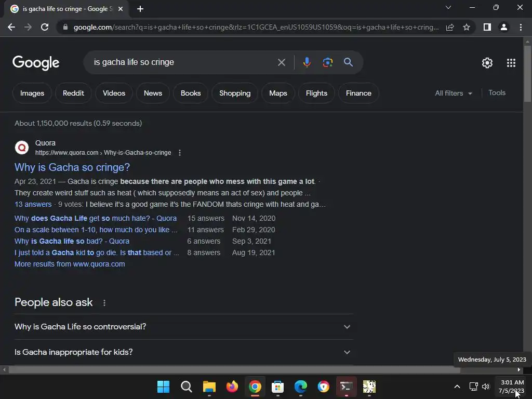Open 'Why is Gacha life so bad?' link
The height and width of the screenshot is (399, 532).
pos(72,241)
